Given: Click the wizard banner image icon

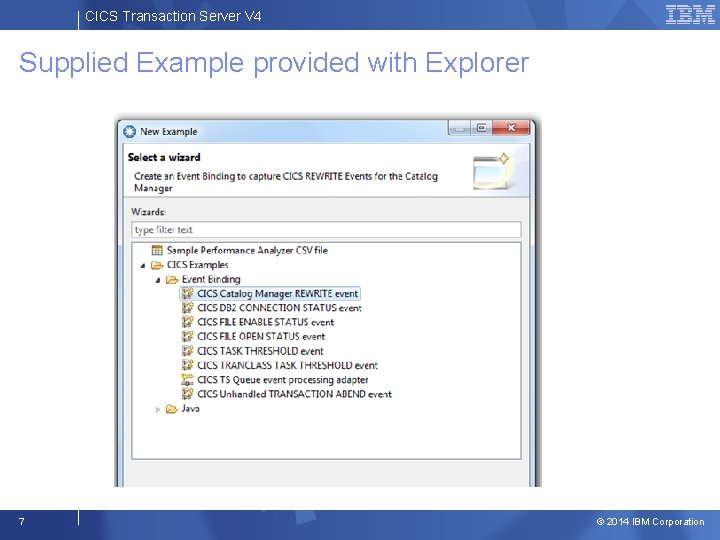Looking at the screenshot, I should pyautogui.click(x=492, y=171).
